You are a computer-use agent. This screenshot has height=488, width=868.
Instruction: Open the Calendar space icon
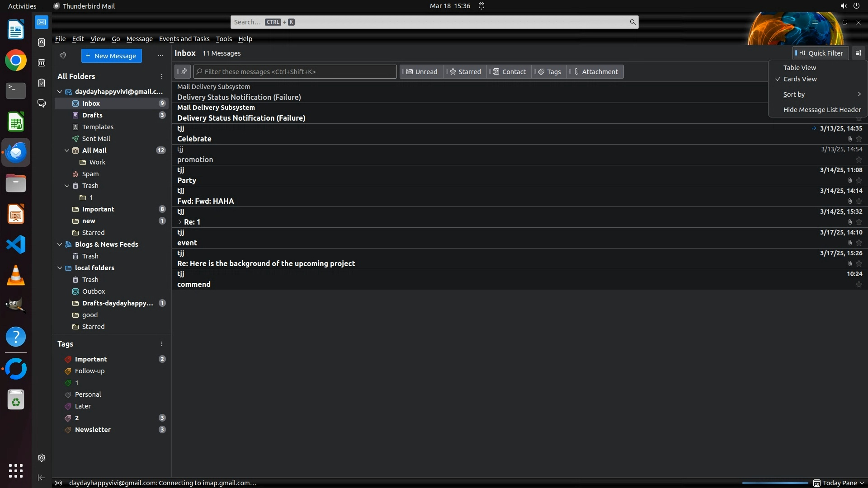click(x=42, y=63)
